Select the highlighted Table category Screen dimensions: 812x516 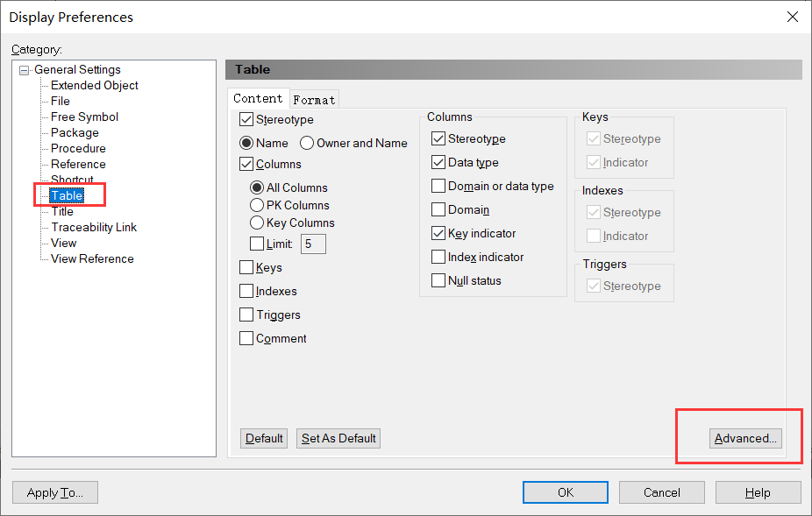pyautogui.click(x=67, y=195)
